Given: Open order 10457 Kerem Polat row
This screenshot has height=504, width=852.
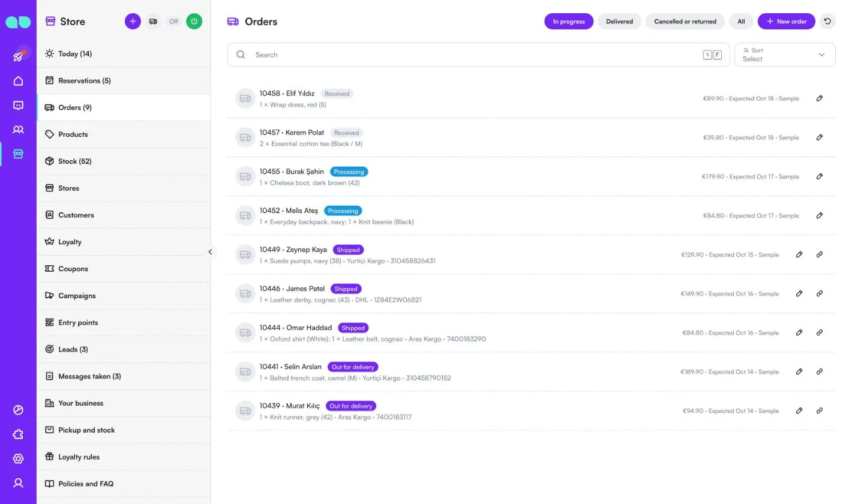Looking at the screenshot, I should 531,137.
